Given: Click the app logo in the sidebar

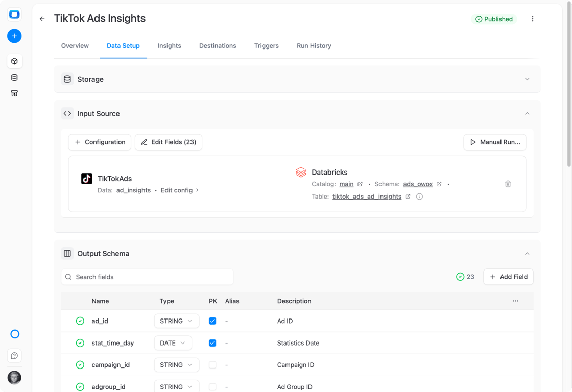Looking at the screenshot, I should coord(14,14).
